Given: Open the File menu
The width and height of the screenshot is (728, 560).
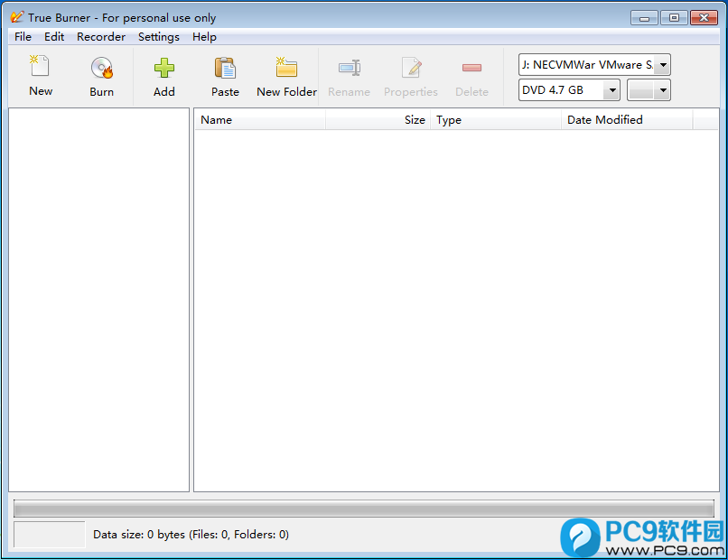Looking at the screenshot, I should click(x=23, y=37).
